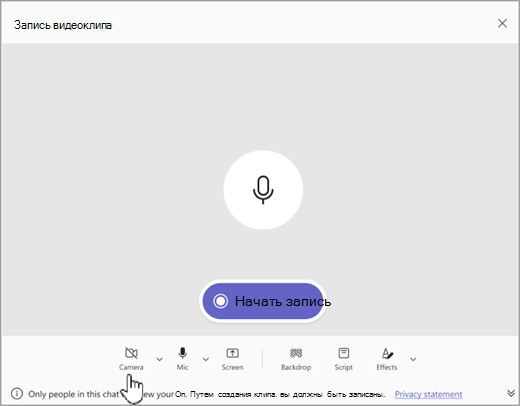The width and height of the screenshot is (520, 406).
Task: Expand the Mic device dropdown arrow
Action: pyautogui.click(x=206, y=359)
